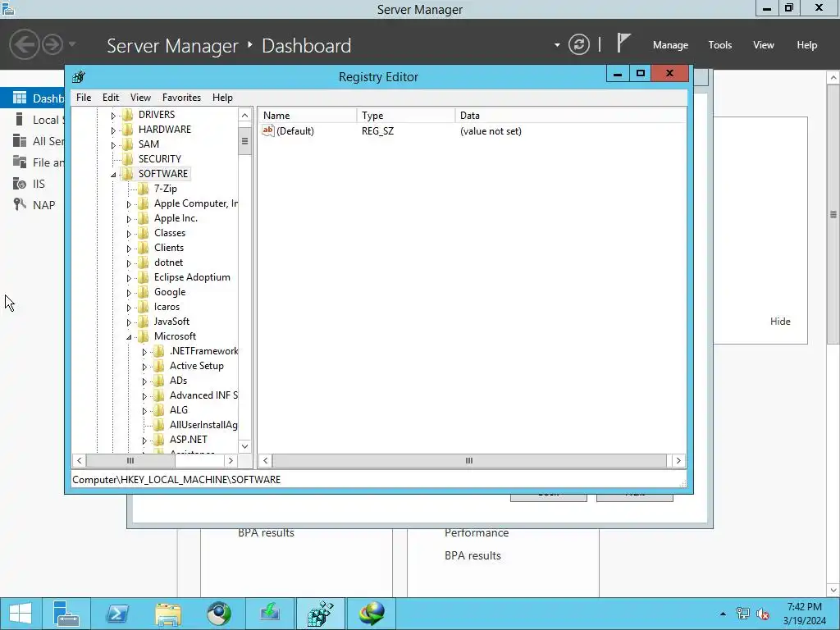Viewport: 840px width, 630px height.
Task: Expand the HARDWARE registry key
Action: 113,130
